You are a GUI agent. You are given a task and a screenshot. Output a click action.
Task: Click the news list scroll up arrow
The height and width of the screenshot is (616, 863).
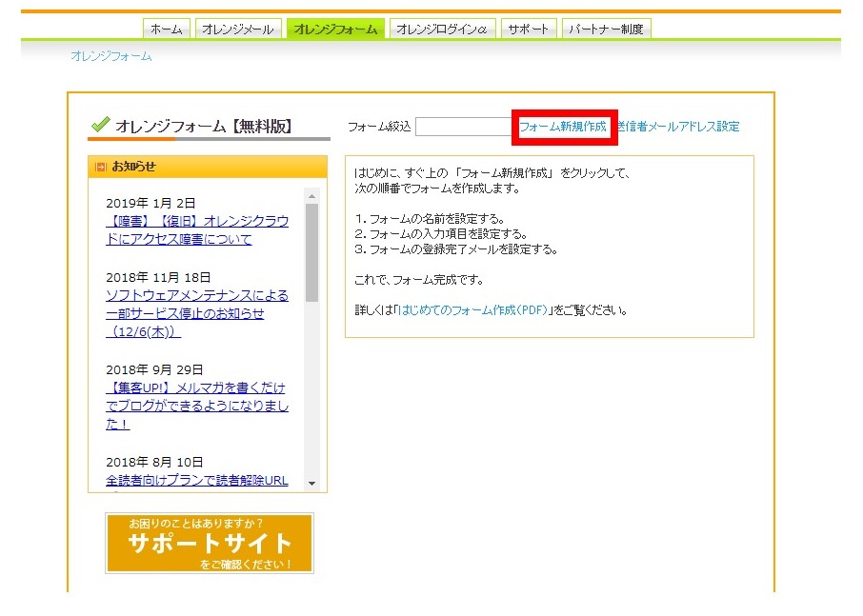click(x=311, y=195)
